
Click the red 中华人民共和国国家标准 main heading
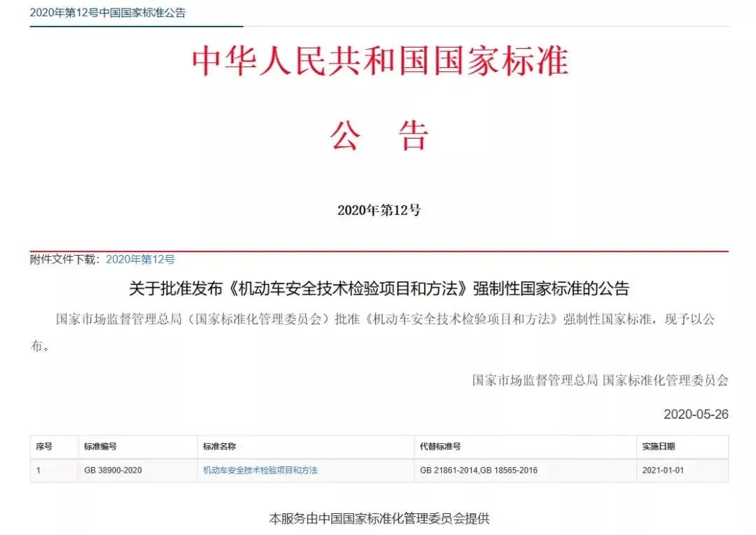379,61
